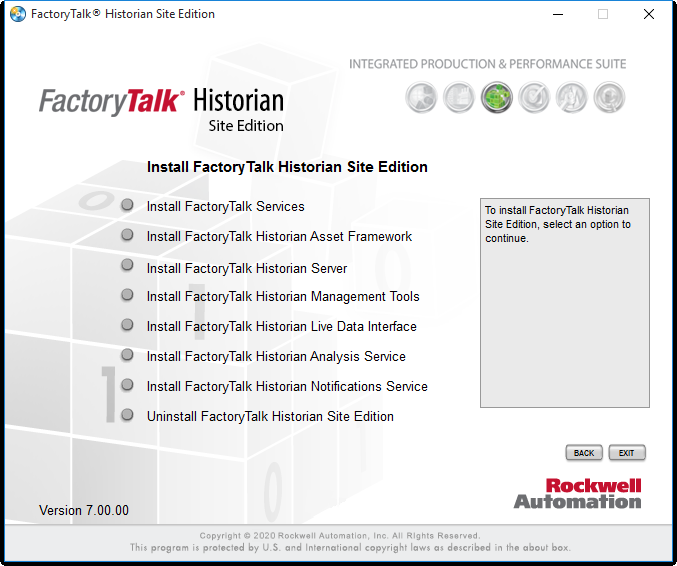Close the FactoryTalk Historian installer window
Image resolution: width=677 pixels, height=566 pixels.
coord(649,14)
